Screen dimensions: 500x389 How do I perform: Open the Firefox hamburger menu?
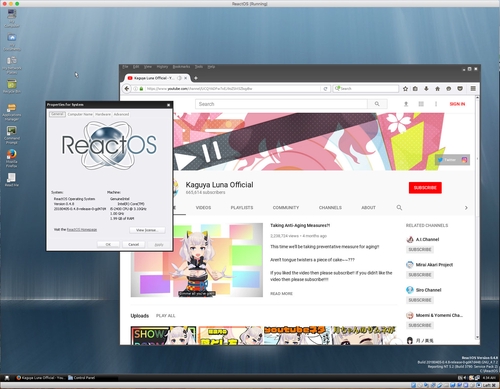coord(473,88)
